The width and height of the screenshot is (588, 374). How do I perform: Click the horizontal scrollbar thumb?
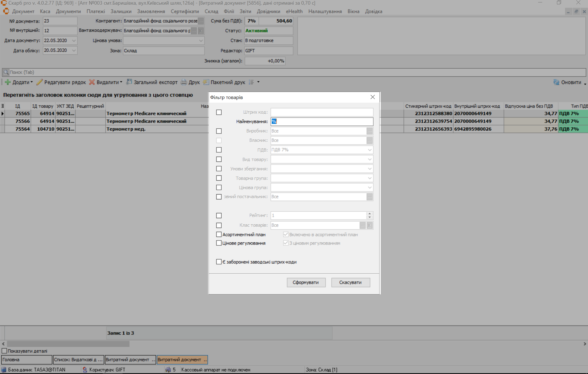click(68, 344)
